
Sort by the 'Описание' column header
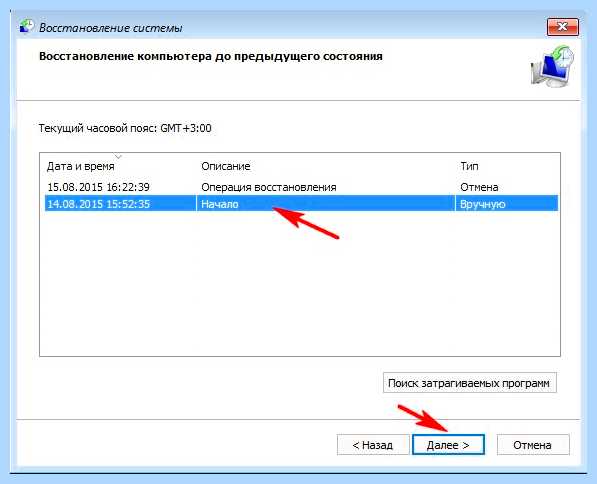click(226, 166)
